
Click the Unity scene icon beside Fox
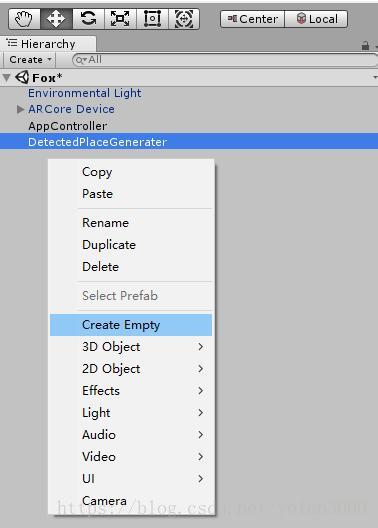22,77
